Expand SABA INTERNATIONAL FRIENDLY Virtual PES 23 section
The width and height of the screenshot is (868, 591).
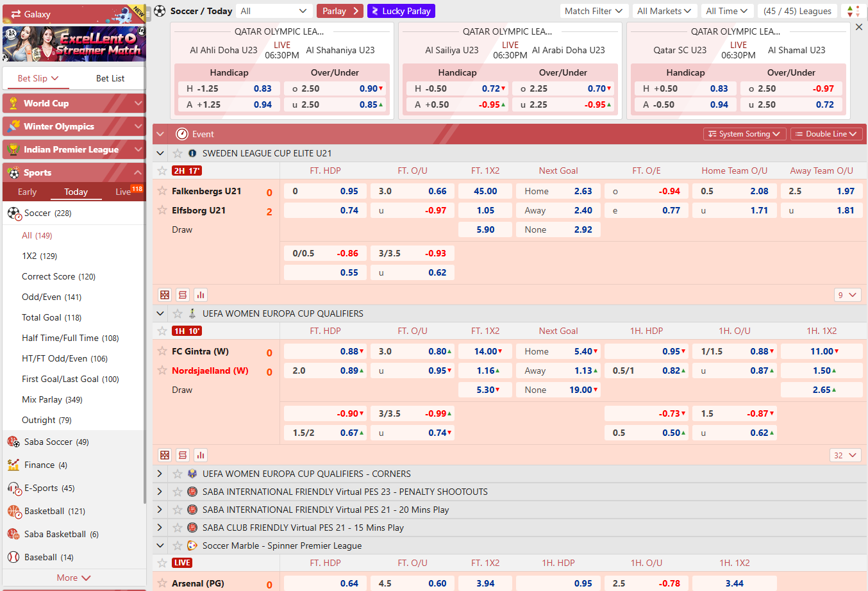coord(160,492)
